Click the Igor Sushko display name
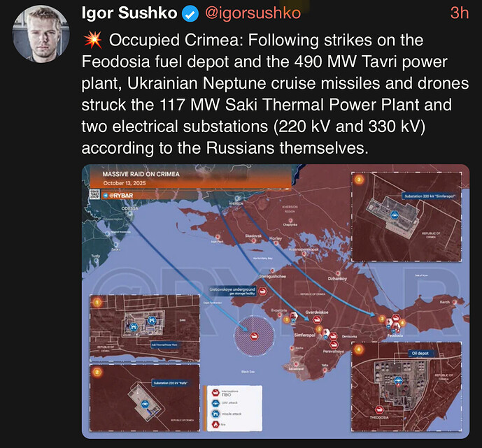The height and width of the screenshot is (448, 482). (130, 13)
